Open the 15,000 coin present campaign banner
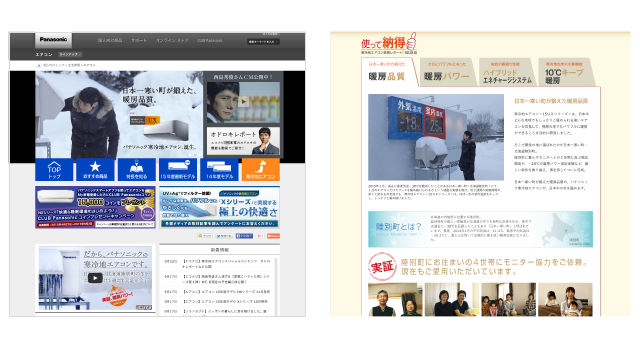 [x=95, y=207]
